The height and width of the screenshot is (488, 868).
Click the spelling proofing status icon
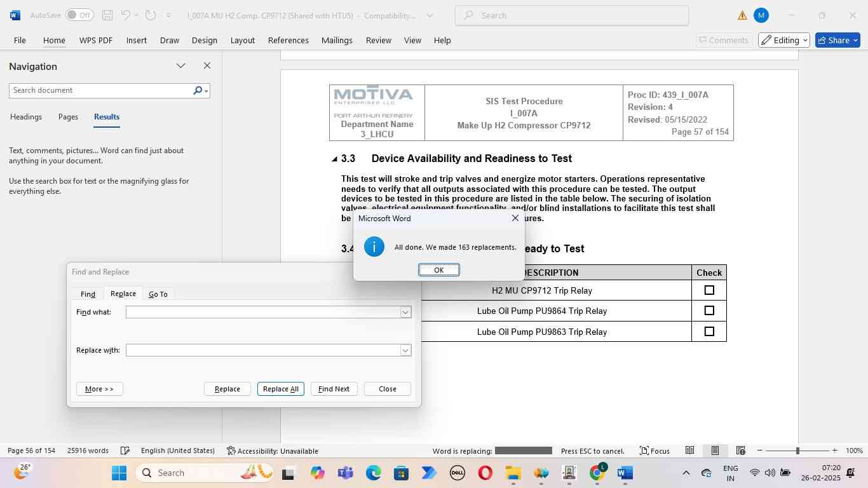click(x=125, y=451)
